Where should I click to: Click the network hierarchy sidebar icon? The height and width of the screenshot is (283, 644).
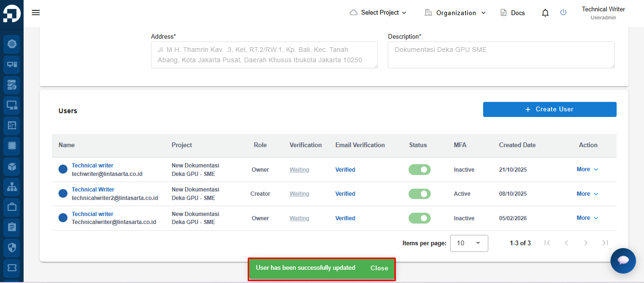pos(12,187)
